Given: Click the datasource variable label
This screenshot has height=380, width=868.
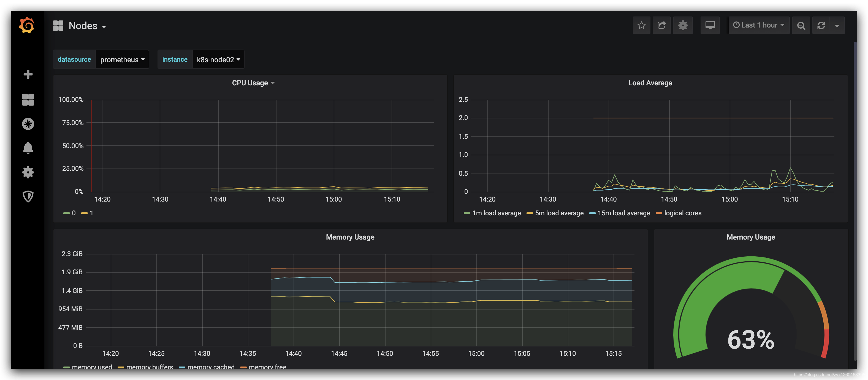Looking at the screenshot, I should pyautogui.click(x=74, y=60).
